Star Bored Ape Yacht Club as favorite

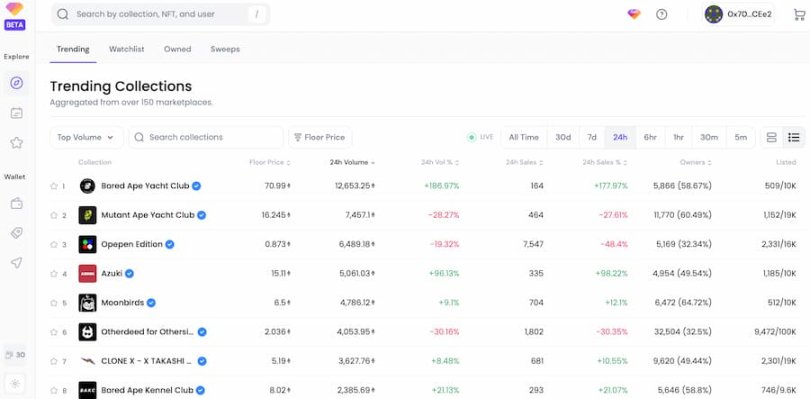(x=54, y=186)
